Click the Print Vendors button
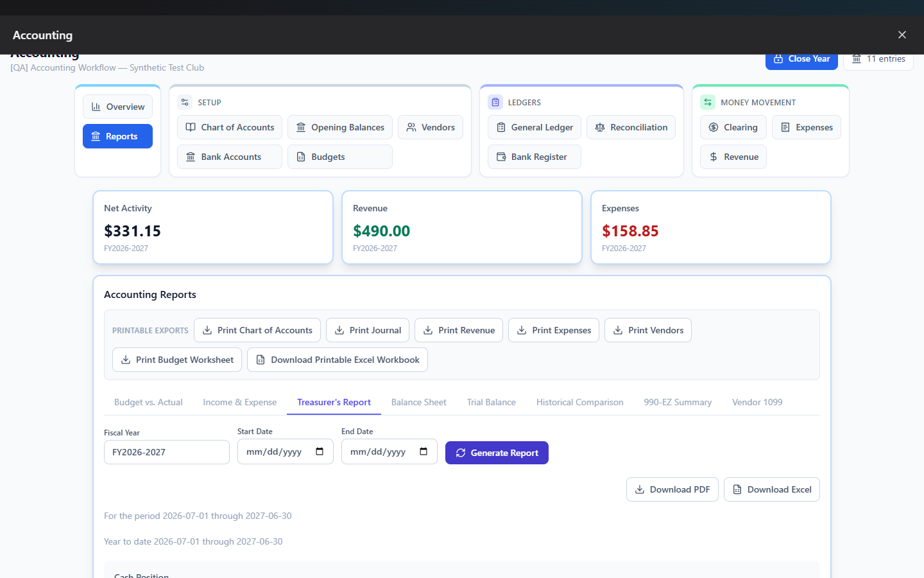The image size is (924, 578). (648, 330)
